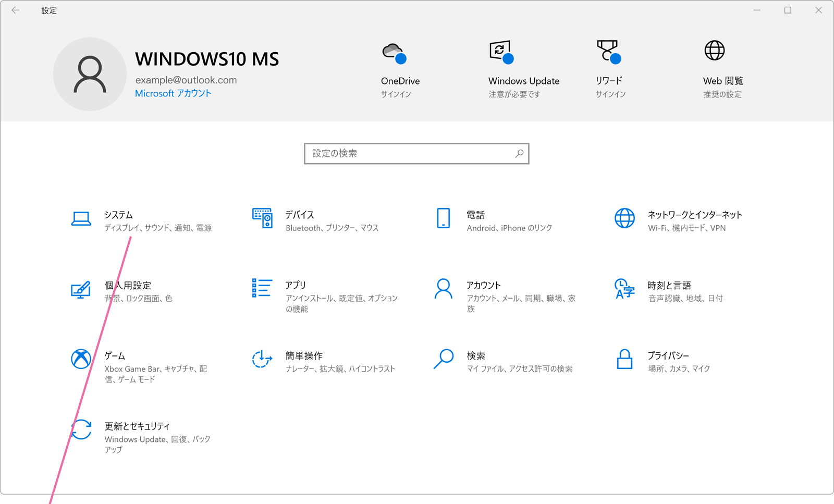
Task: Click the Wi-Fi、機内モード、VPN description
Action: pyautogui.click(x=687, y=228)
